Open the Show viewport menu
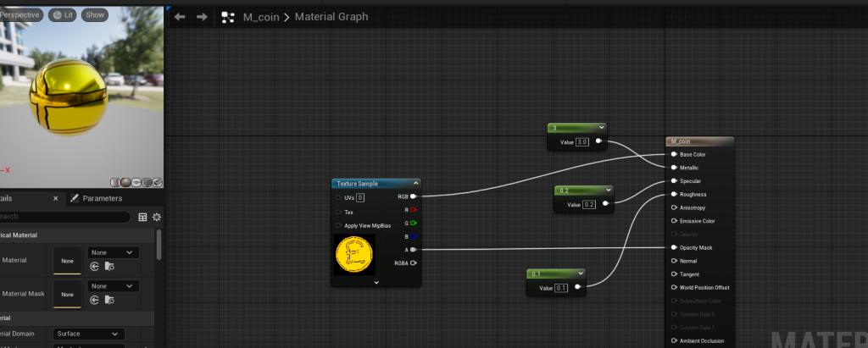Viewport: 868px width, 348px height. (x=95, y=14)
